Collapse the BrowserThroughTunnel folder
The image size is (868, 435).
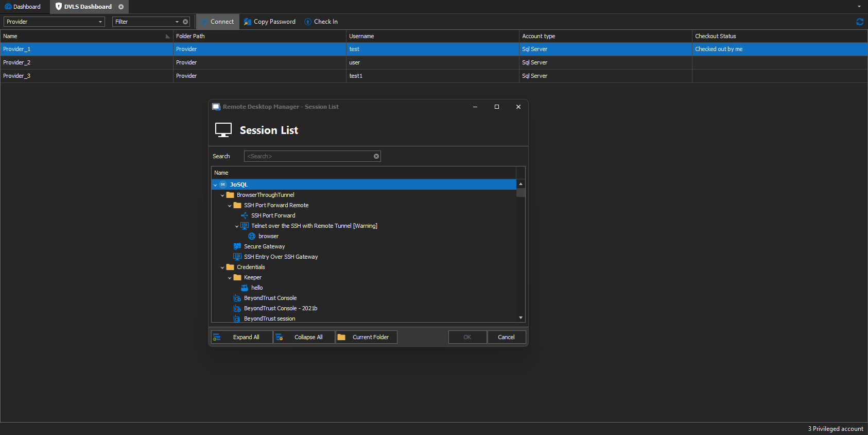point(222,195)
